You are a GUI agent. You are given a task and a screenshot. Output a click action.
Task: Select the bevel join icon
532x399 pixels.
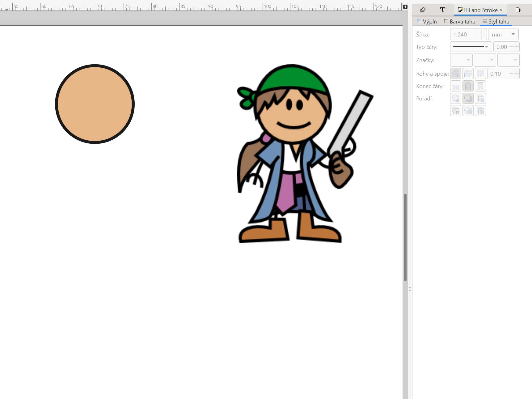[456, 74]
